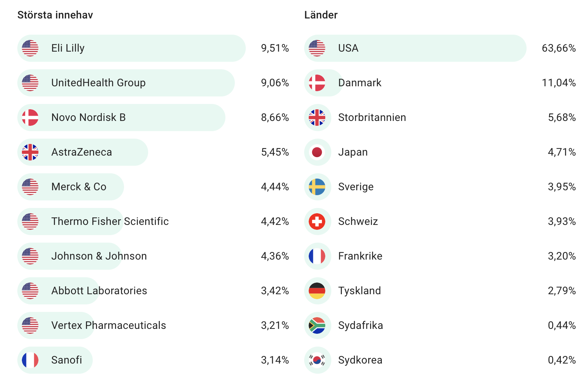Click the USA country bar
Screen dimensions: 588x382
(415, 48)
